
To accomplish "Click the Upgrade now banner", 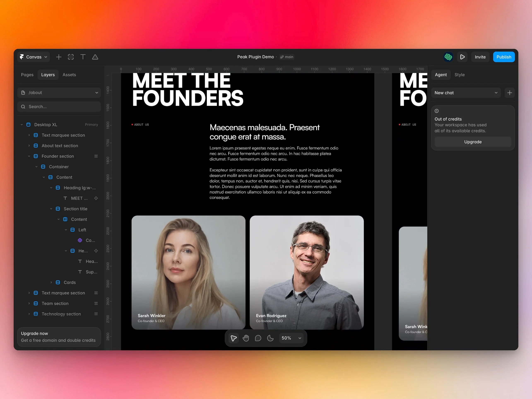I will (x=59, y=337).
